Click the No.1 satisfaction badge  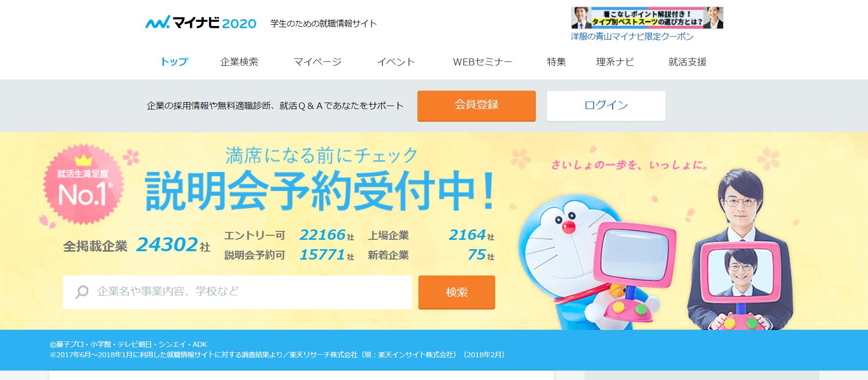[83, 184]
